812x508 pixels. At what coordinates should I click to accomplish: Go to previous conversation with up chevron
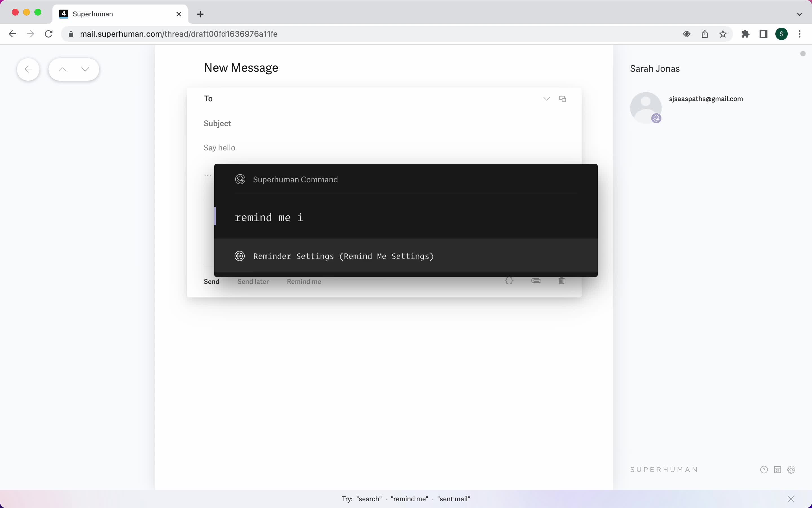tap(62, 69)
